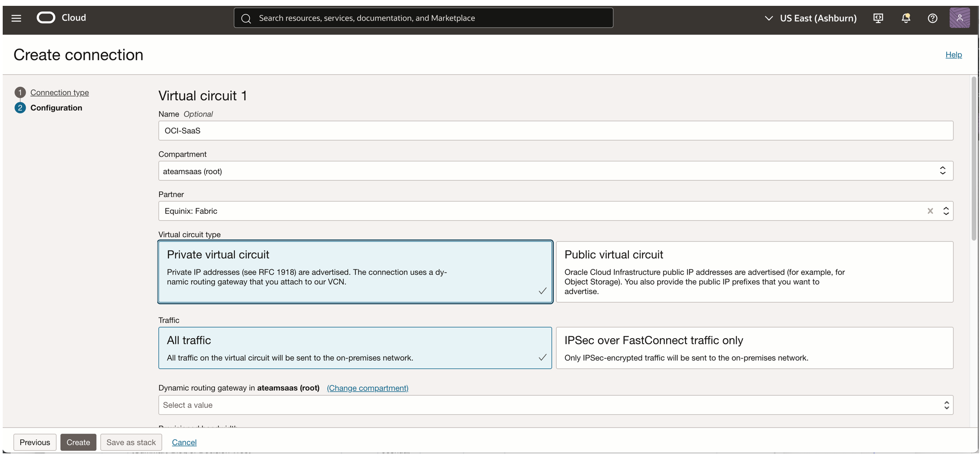Select Private virtual circuit option
The height and width of the screenshot is (456, 980).
[x=355, y=272]
